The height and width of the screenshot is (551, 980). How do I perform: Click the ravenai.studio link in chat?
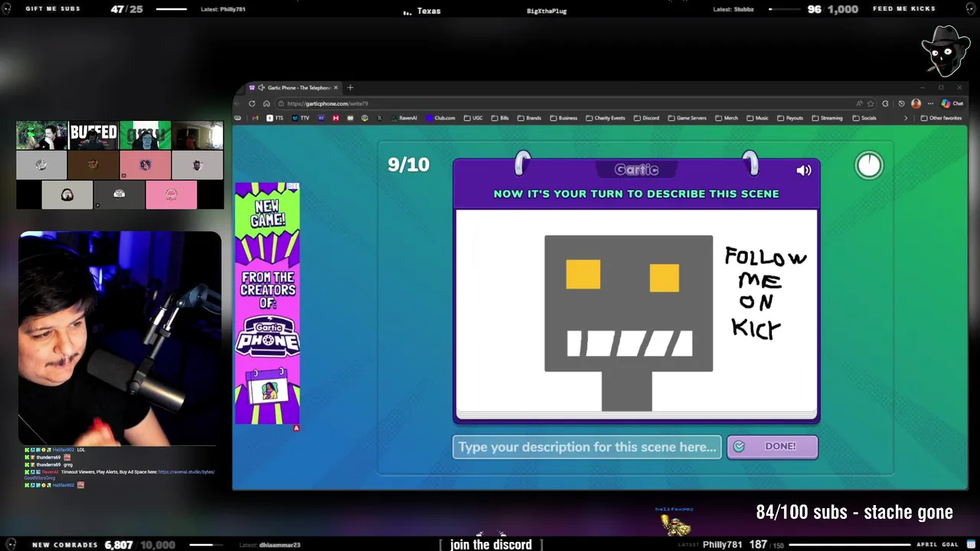tap(186, 472)
